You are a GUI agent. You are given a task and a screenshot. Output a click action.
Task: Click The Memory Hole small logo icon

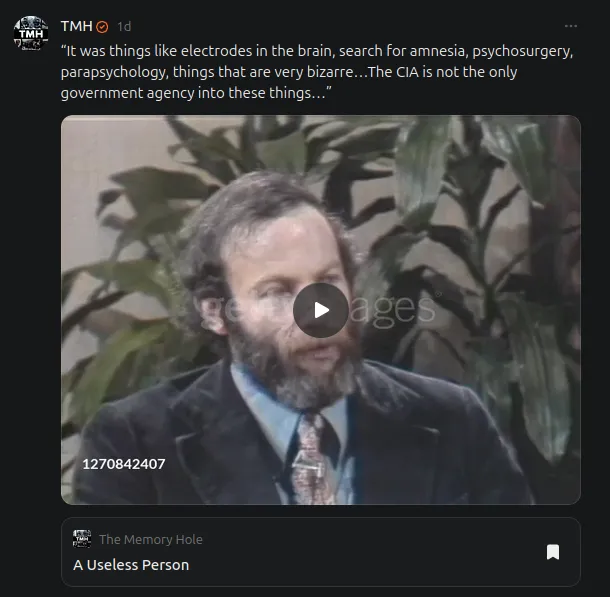[x=82, y=539]
